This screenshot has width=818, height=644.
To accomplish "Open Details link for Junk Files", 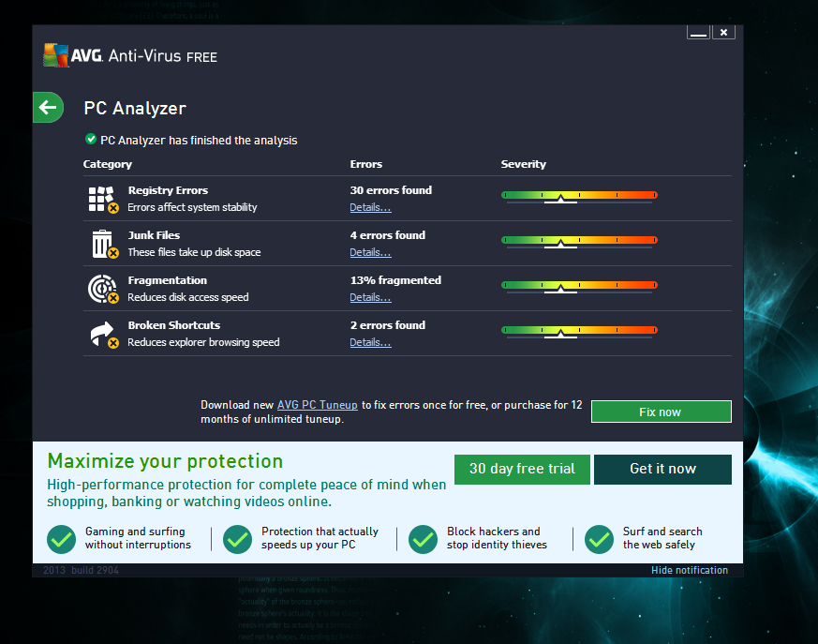I will tap(370, 252).
